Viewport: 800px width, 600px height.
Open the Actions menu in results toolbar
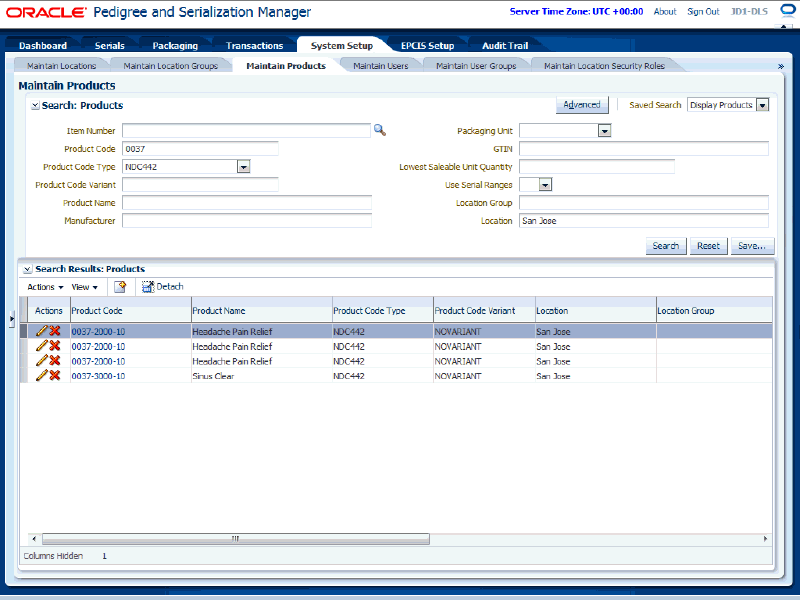coord(45,287)
